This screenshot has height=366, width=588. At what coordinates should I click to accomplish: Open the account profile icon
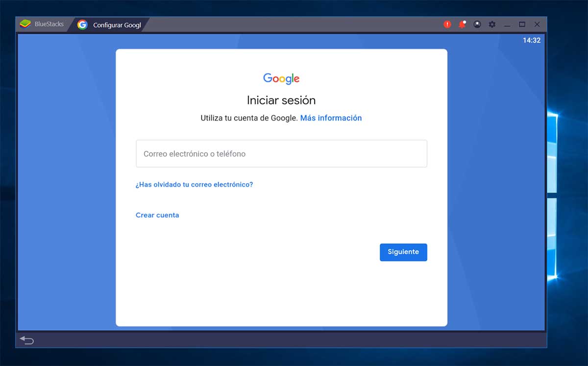(477, 24)
